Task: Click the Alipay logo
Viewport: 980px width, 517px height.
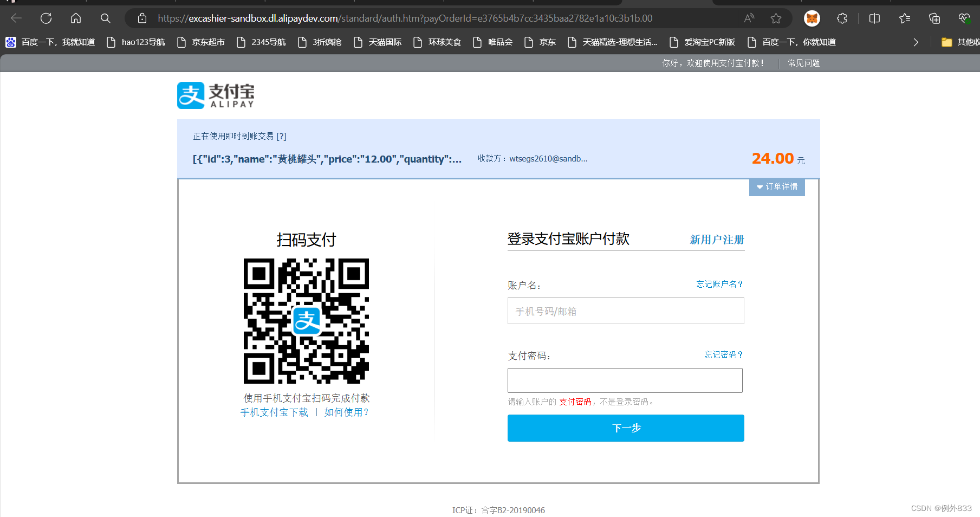Action: coord(216,95)
